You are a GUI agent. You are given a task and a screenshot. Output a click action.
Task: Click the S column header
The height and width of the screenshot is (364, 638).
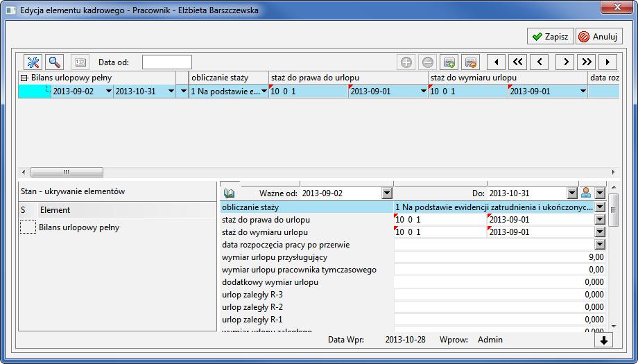[28, 210]
